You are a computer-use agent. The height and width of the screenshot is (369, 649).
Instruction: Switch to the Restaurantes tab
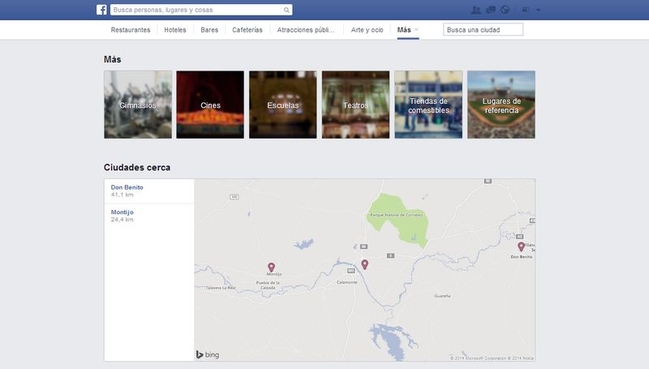click(130, 30)
